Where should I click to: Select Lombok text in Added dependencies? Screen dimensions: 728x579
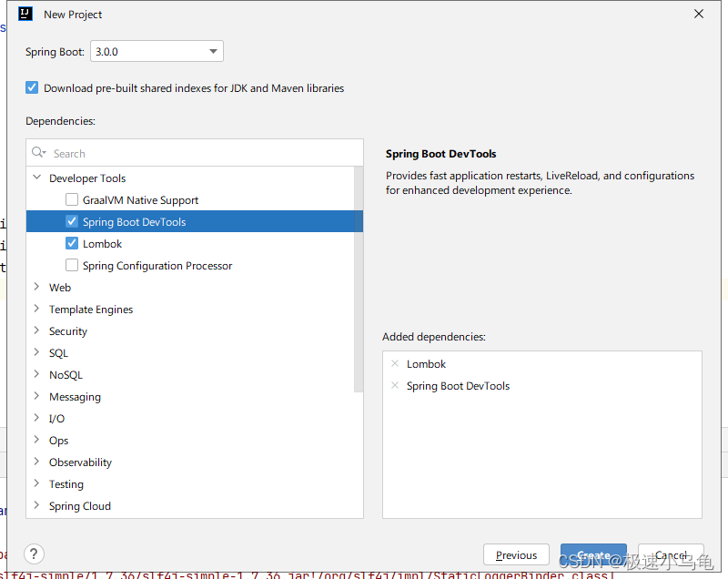point(426,364)
